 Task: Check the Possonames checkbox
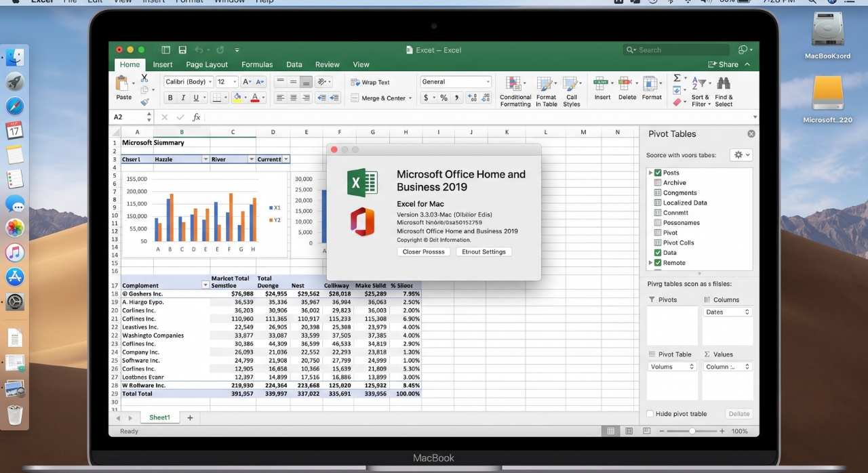point(658,223)
